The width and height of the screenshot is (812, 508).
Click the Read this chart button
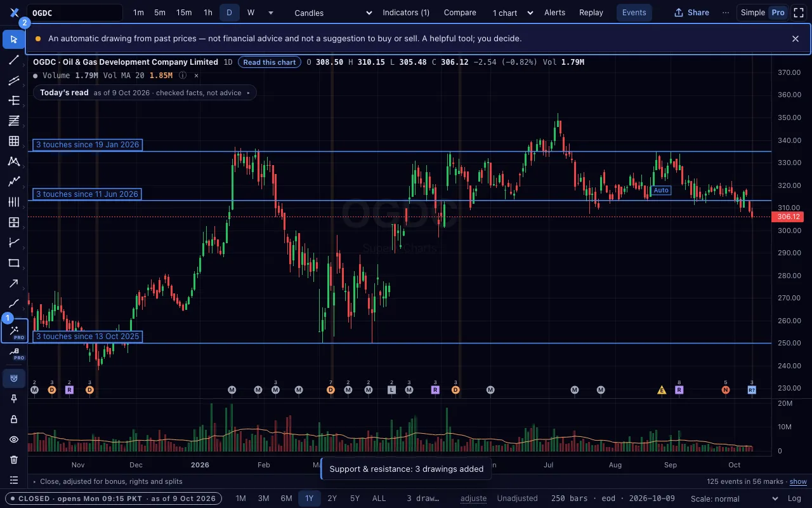point(270,62)
